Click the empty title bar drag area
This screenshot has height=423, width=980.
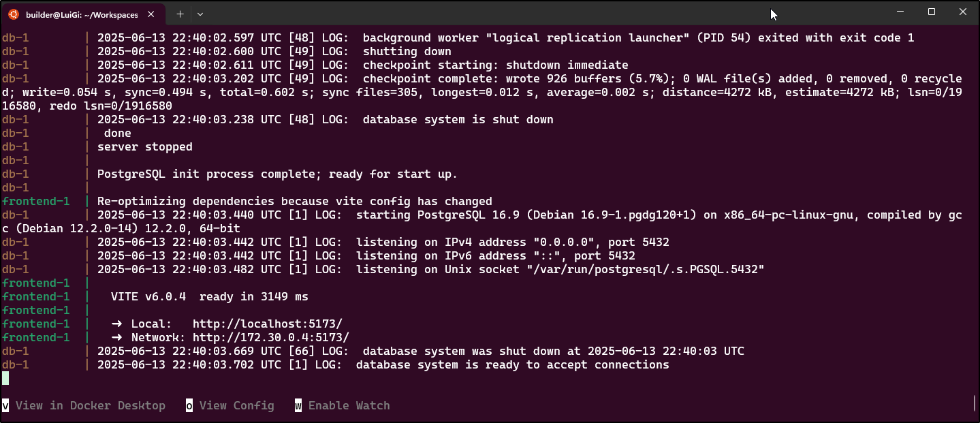point(477,12)
